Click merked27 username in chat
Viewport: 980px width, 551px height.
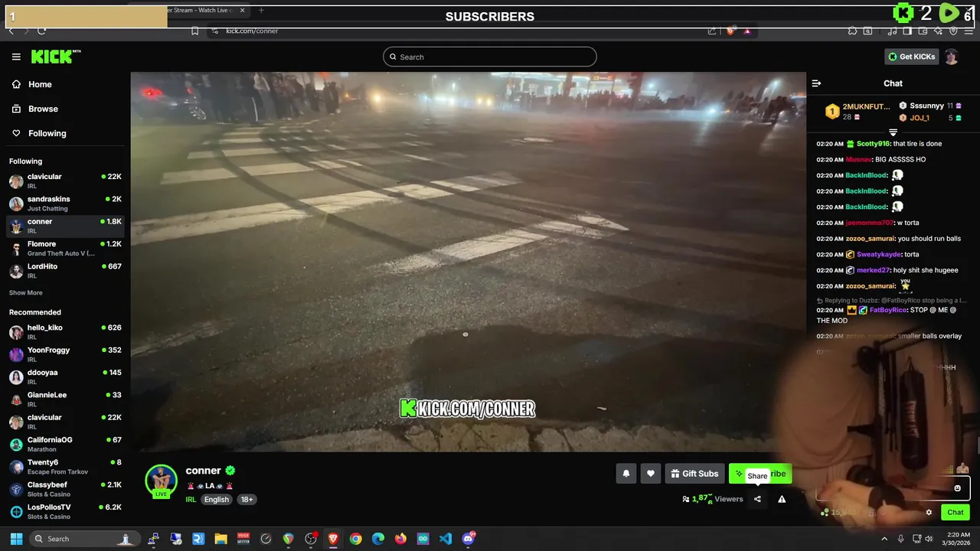874,270
